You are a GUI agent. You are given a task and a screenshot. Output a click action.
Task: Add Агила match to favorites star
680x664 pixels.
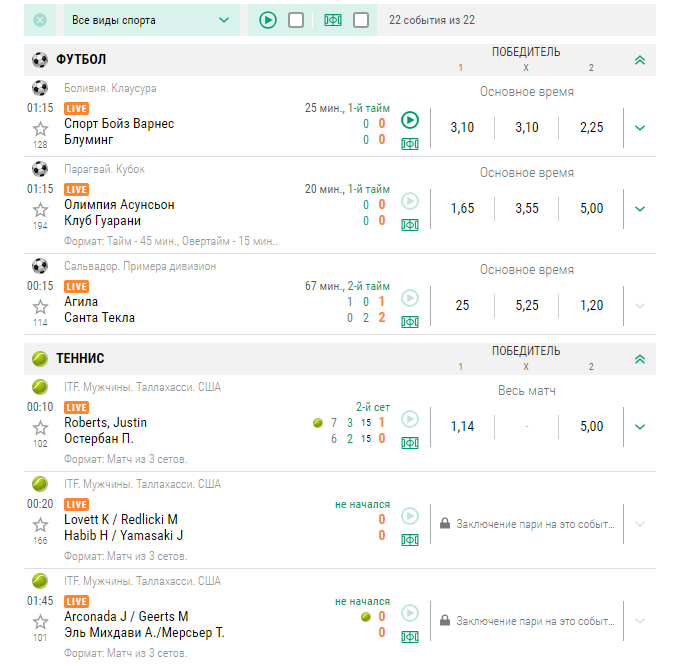click(x=40, y=307)
